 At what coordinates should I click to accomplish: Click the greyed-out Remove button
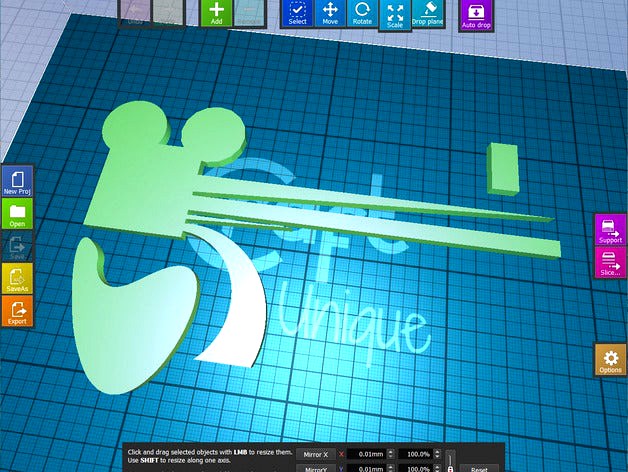point(249,13)
